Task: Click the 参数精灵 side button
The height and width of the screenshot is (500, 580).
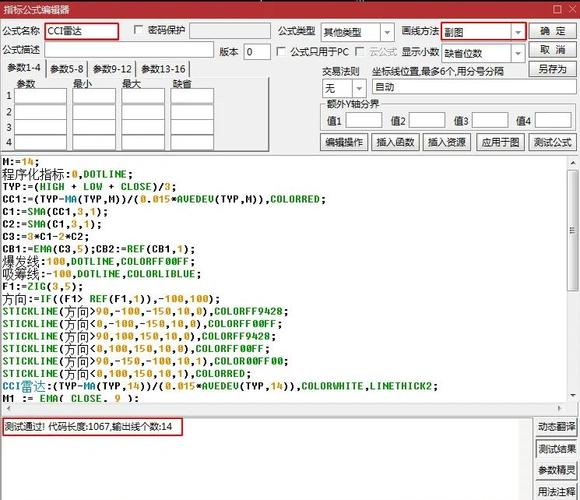Action: [556, 470]
